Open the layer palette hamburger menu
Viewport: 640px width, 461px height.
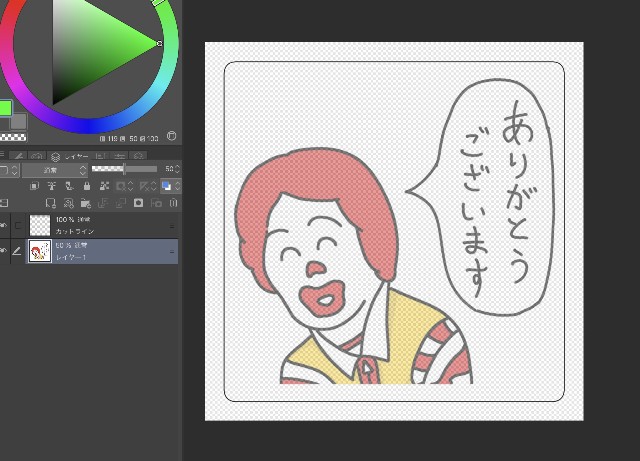point(2,154)
